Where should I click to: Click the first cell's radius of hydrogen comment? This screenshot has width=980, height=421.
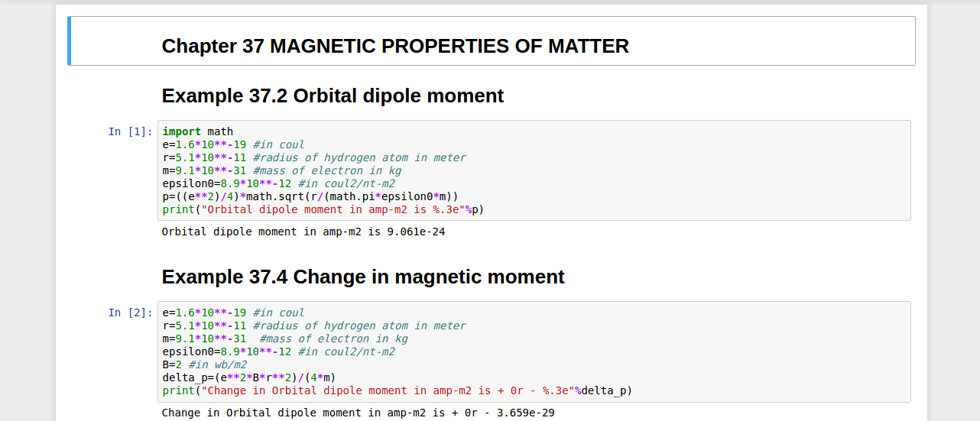pyautogui.click(x=359, y=157)
